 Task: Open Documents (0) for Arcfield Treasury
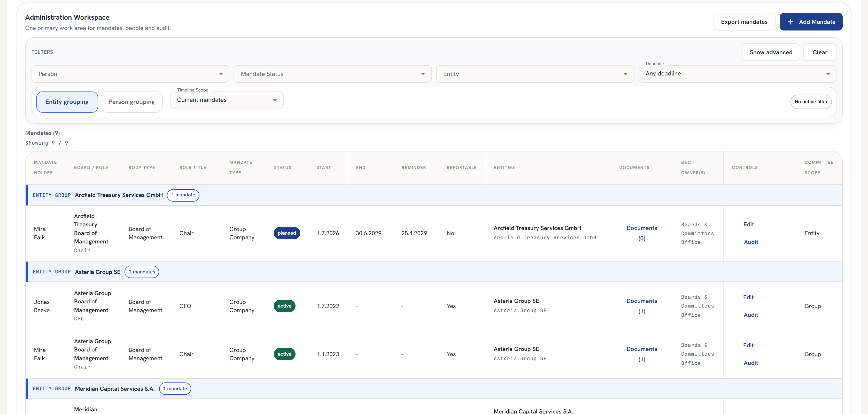pyautogui.click(x=641, y=233)
